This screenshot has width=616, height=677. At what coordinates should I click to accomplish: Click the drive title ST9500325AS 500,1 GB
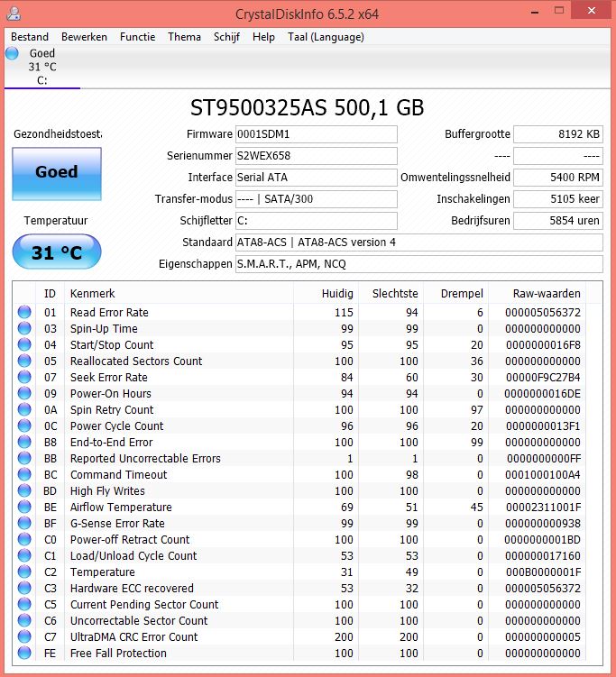pyautogui.click(x=308, y=107)
